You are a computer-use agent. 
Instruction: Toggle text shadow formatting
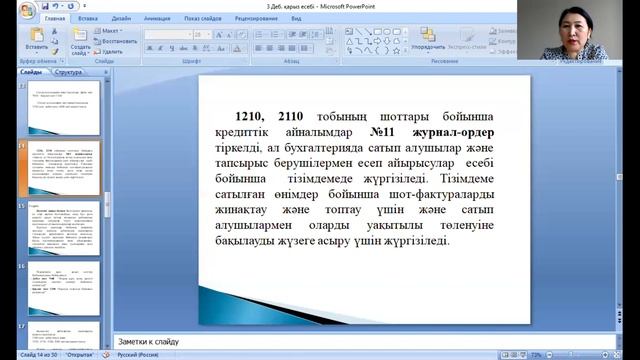click(195, 48)
